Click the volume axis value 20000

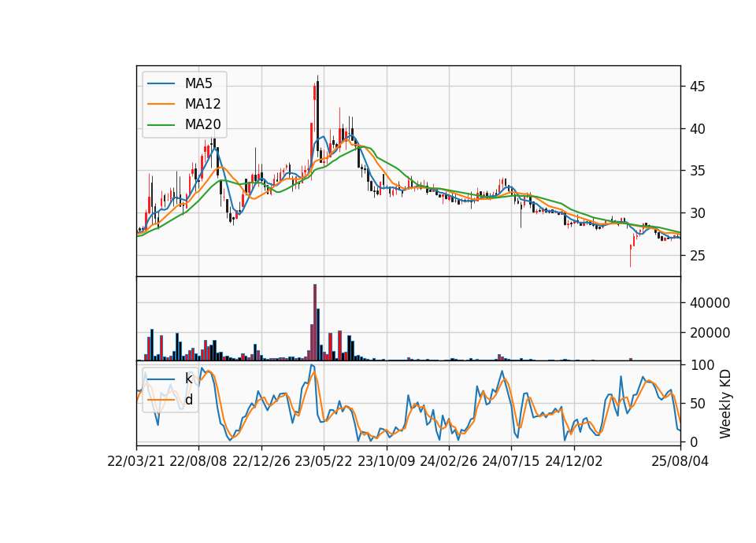(710, 333)
